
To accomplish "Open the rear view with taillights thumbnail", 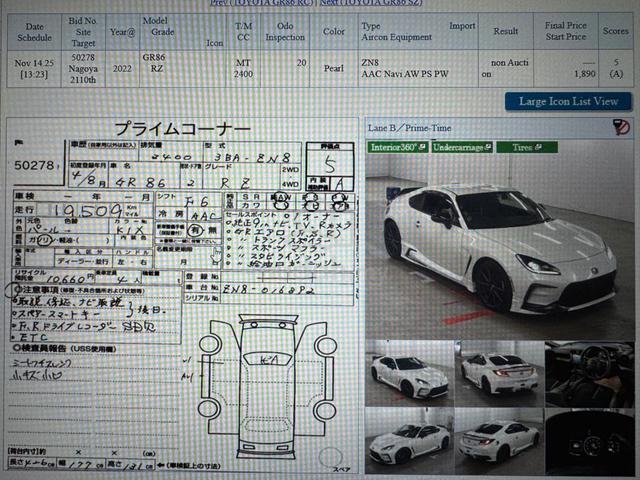I will point(499,373).
